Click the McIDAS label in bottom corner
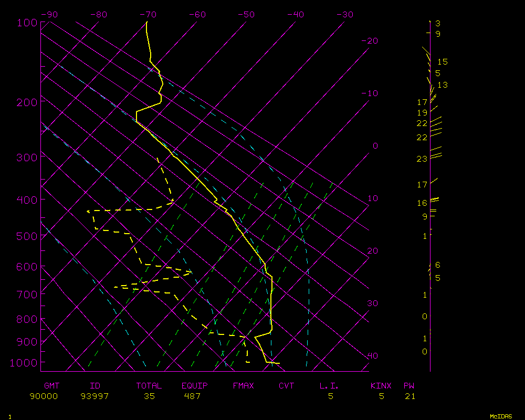This screenshot has height=420, width=525. point(501,416)
